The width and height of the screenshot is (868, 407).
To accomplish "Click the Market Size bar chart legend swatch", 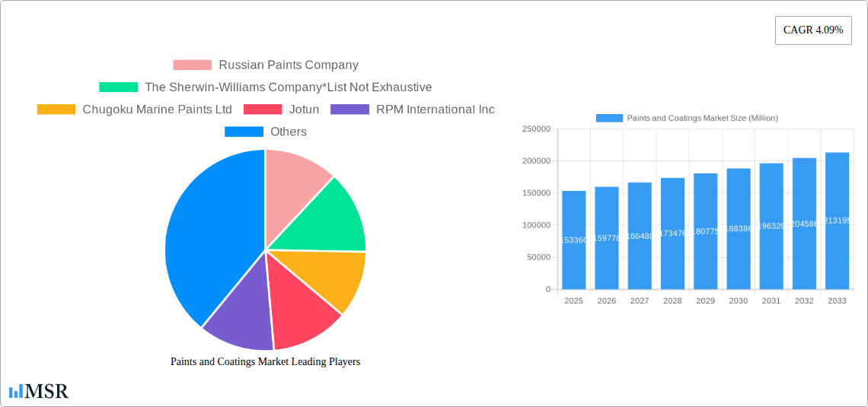I will coord(609,119).
